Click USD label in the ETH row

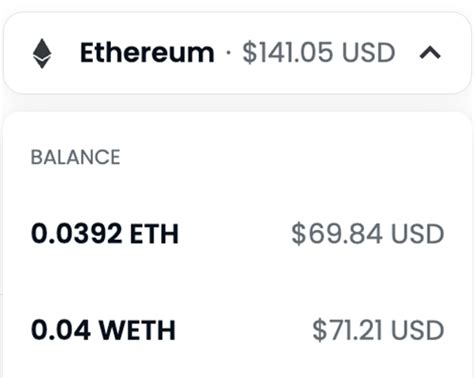click(417, 234)
